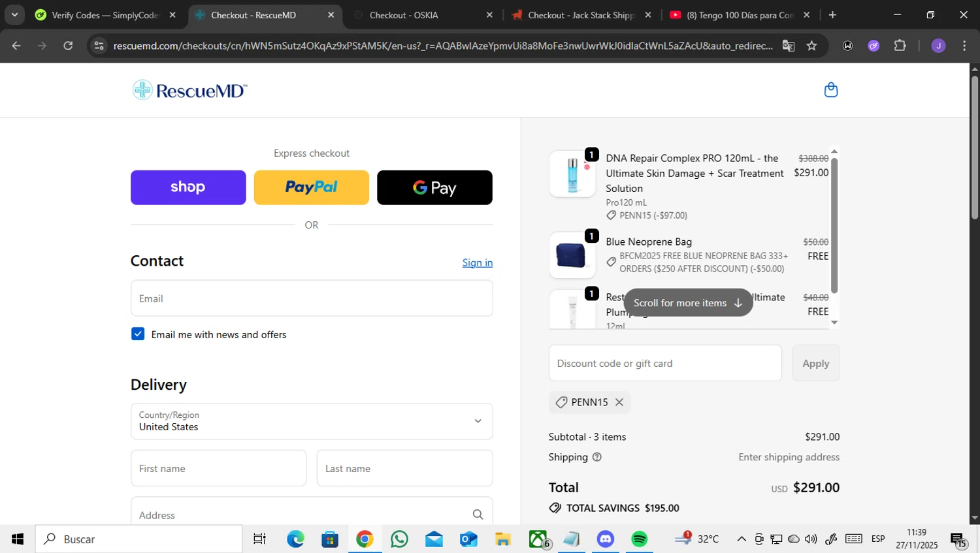Click the First name field
Viewport: 980px width, 553px height.
click(218, 468)
